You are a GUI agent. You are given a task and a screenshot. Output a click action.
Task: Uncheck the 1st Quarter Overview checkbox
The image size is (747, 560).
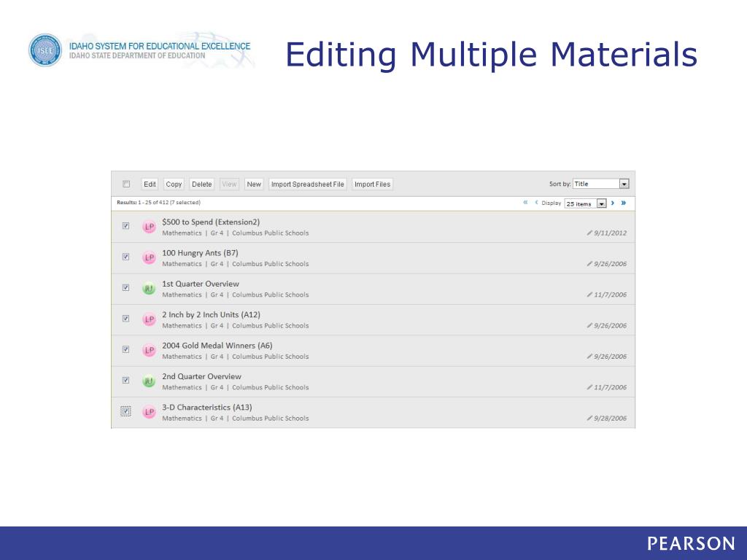pos(125,287)
